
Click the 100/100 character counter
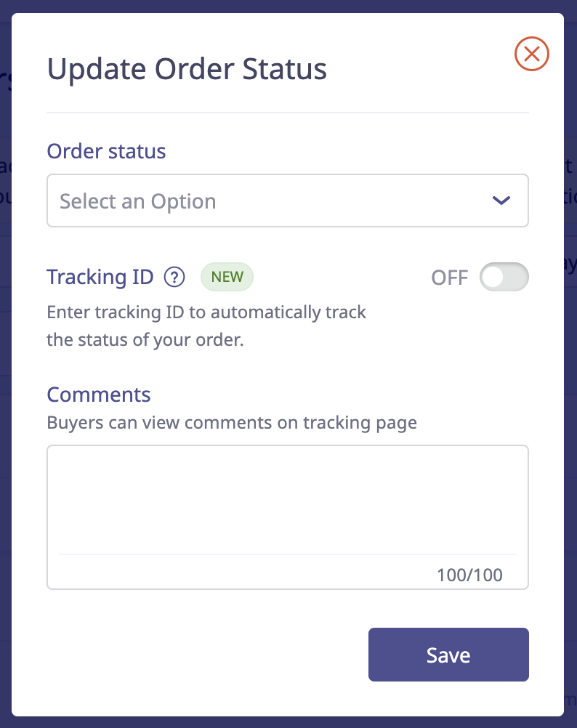pyautogui.click(x=469, y=575)
